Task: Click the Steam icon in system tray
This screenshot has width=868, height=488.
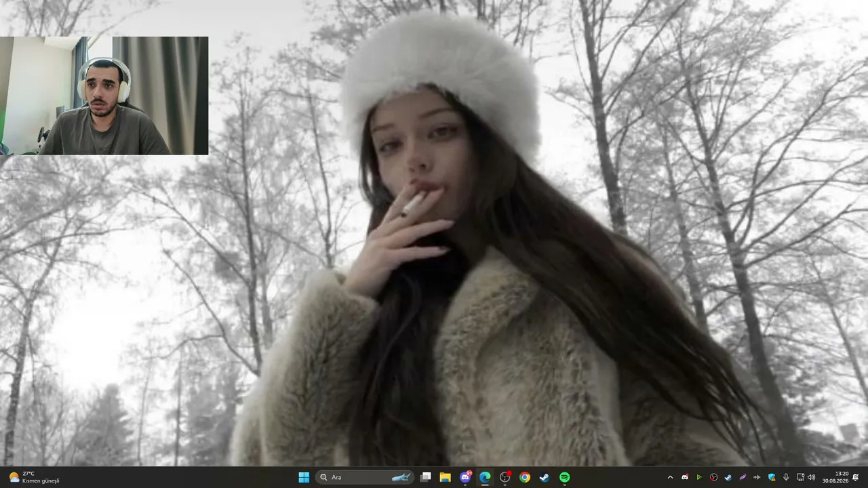Action: [728, 477]
